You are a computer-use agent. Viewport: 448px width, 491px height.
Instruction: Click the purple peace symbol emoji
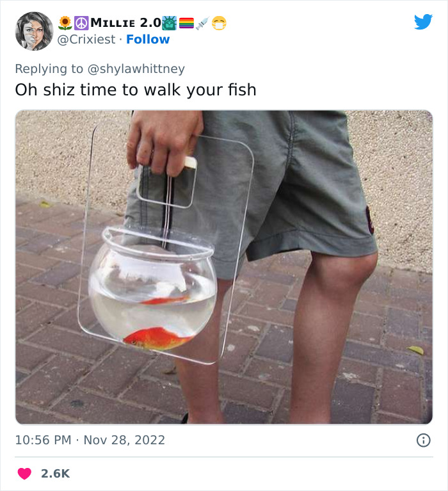(81, 23)
